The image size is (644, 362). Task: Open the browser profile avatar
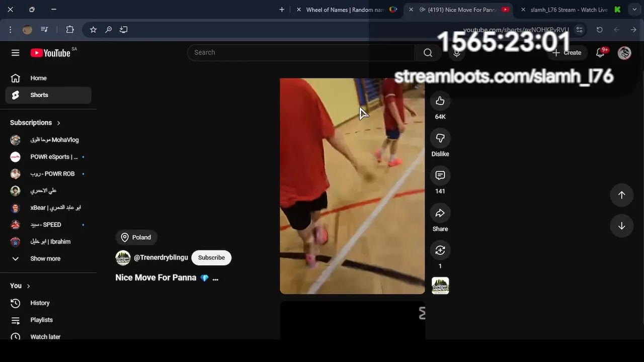pyautogui.click(x=27, y=30)
